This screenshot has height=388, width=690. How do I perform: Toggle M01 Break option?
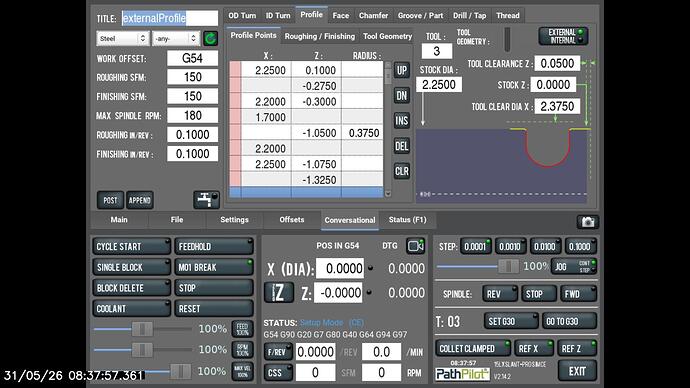coord(214,267)
